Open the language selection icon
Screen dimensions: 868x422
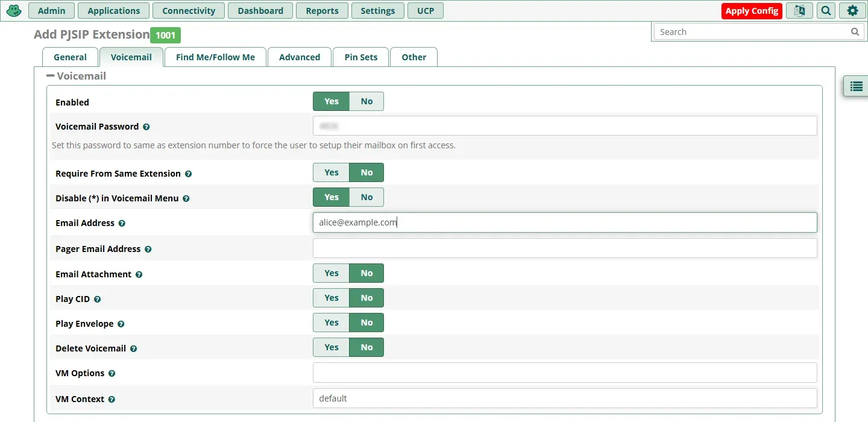(799, 11)
